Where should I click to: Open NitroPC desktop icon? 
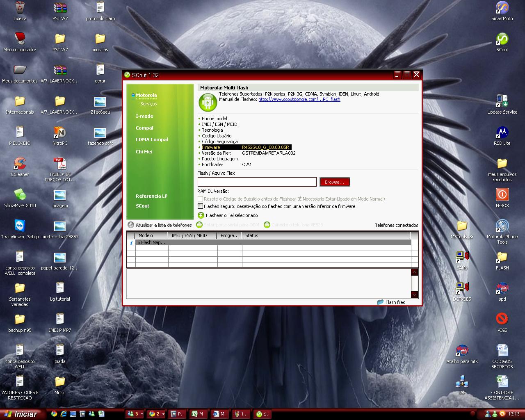pyautogui.click(x=60, y=132)
